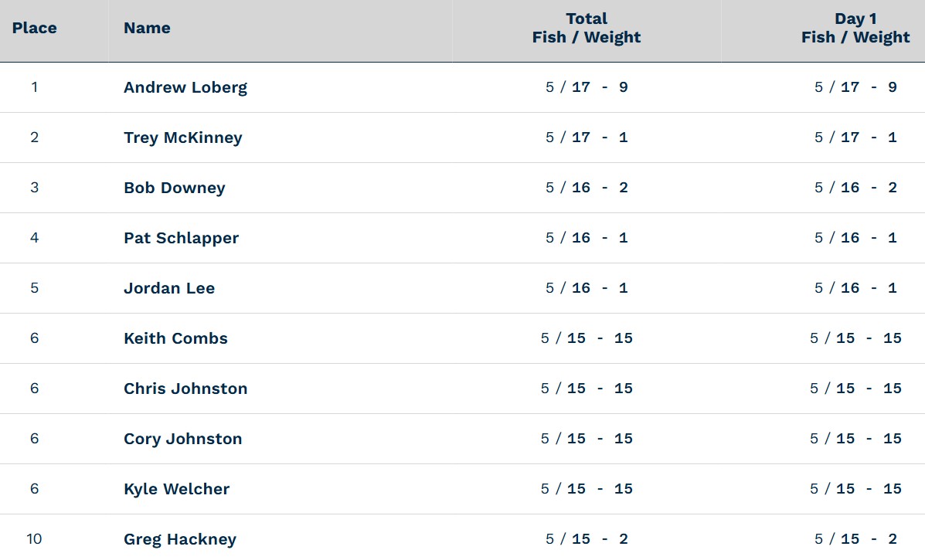Click the Day 1 Fish / Weight header
This screenshot has height=560, width=925.
855,28
